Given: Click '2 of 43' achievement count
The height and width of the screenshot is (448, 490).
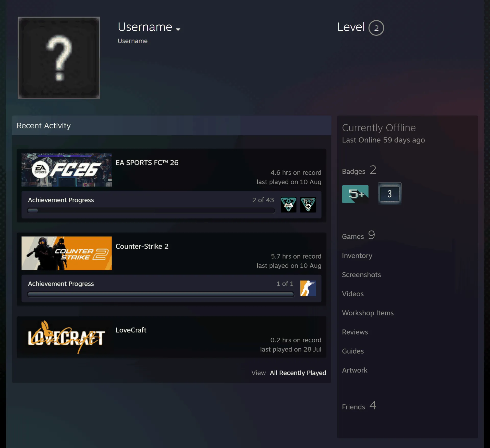Looking at the screenshot, I should pos(263,200).
